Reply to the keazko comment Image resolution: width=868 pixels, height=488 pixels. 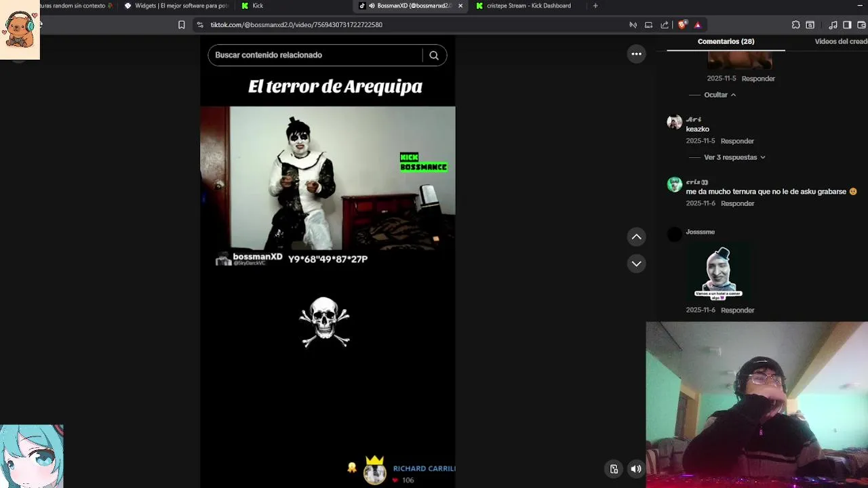point(737,141)
